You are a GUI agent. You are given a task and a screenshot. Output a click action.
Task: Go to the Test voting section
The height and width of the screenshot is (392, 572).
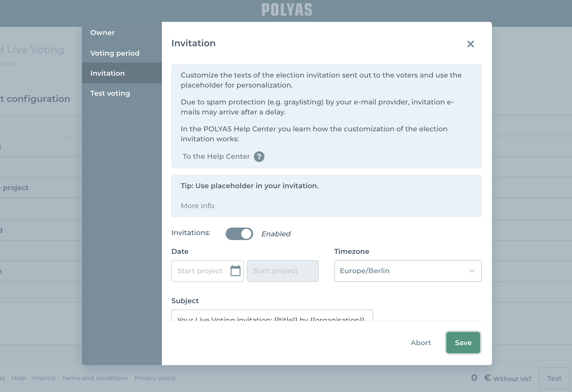click(110, 93)
